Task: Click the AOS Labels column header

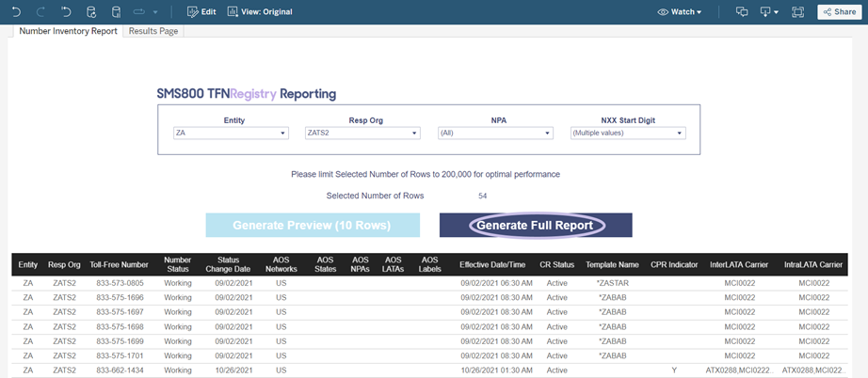Action: (429, 265)
